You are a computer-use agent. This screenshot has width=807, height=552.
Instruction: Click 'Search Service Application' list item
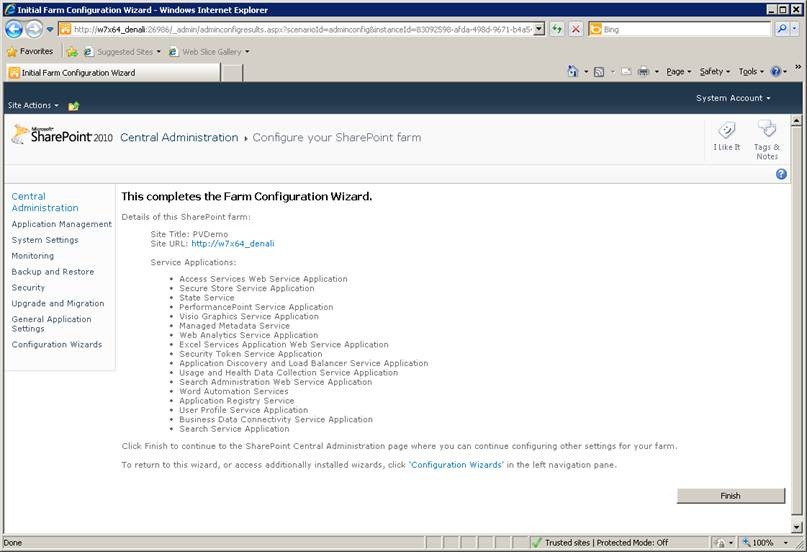pos(234,429)
